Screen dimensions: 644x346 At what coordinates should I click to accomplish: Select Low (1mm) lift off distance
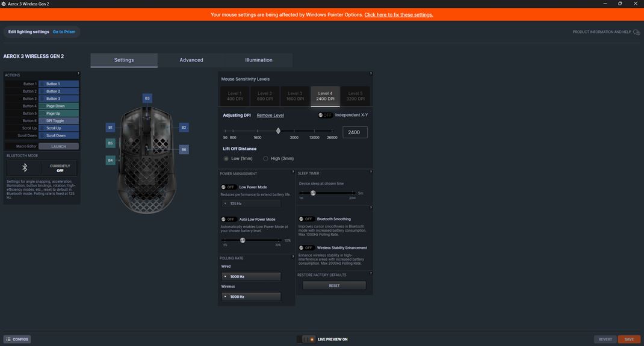[226, 158]
